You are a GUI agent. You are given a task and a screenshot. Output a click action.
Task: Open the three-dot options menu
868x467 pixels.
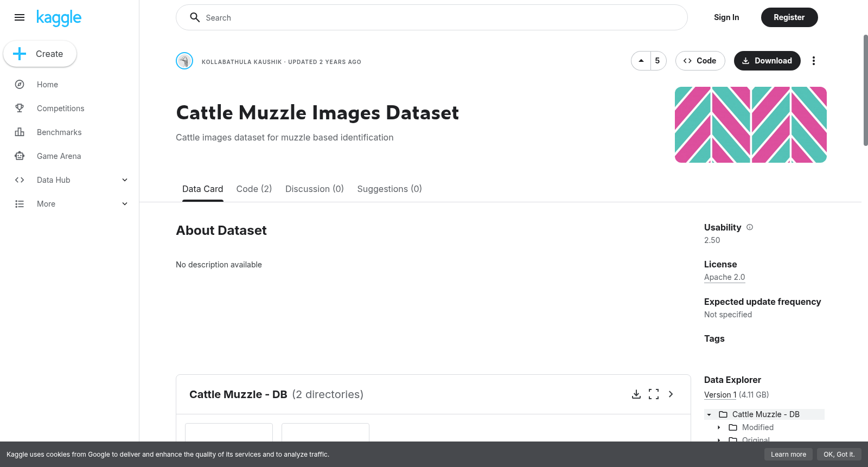point(813,61)
